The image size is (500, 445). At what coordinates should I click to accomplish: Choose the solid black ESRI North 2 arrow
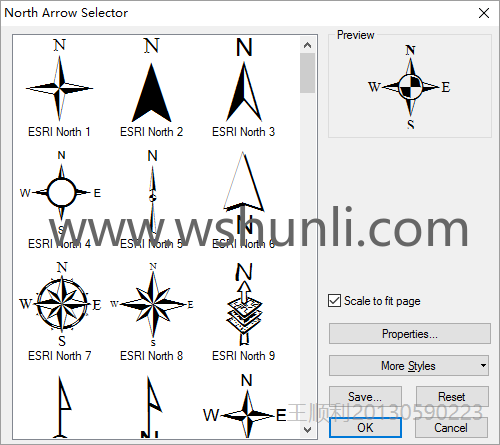coord(151,80)
